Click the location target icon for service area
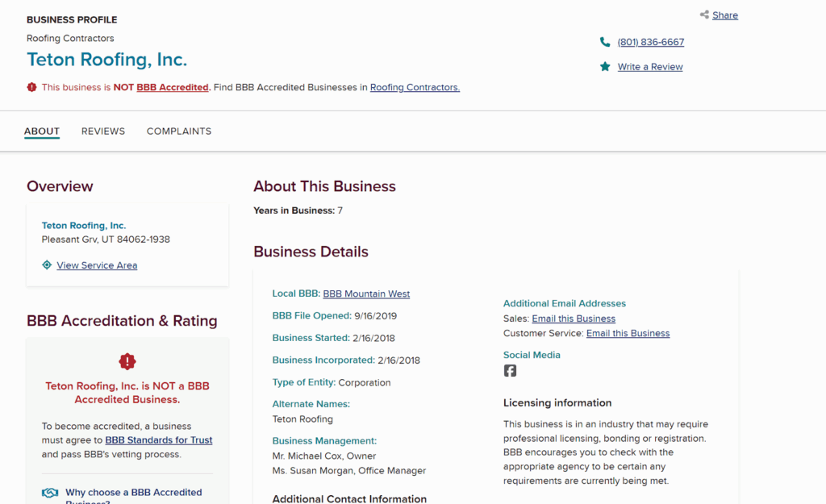 click(x=47, y=265)
